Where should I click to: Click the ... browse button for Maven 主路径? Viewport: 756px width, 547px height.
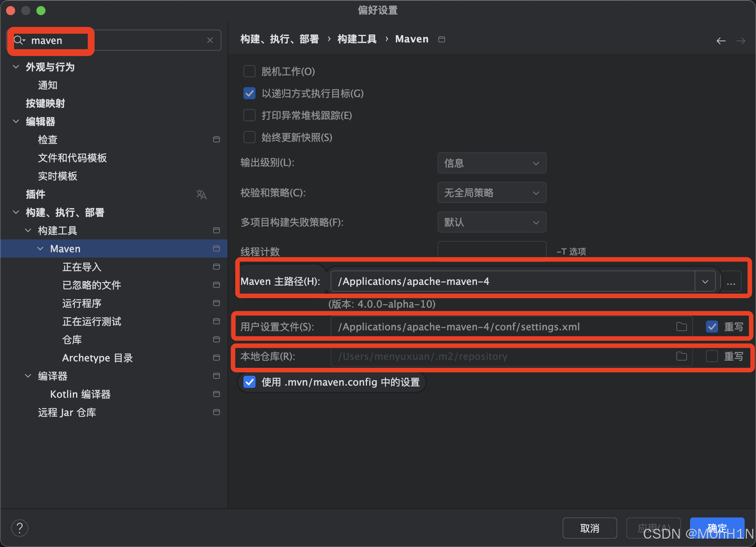(x=731, y=281)
